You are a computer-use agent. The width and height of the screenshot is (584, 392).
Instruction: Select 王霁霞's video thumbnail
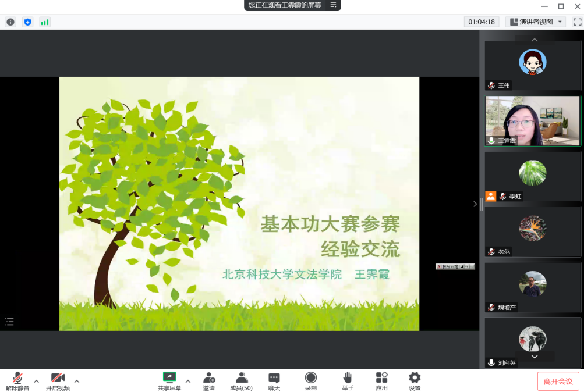[x=533, y=121]
